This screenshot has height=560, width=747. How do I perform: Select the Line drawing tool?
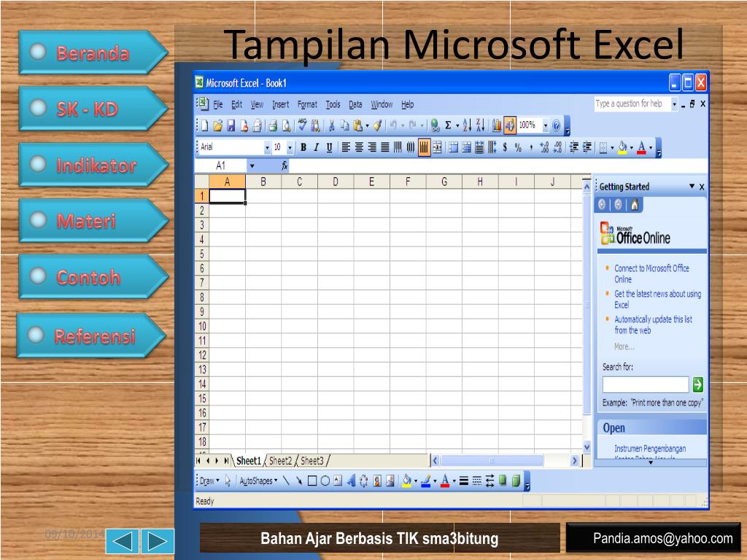[x=286, y=481]
